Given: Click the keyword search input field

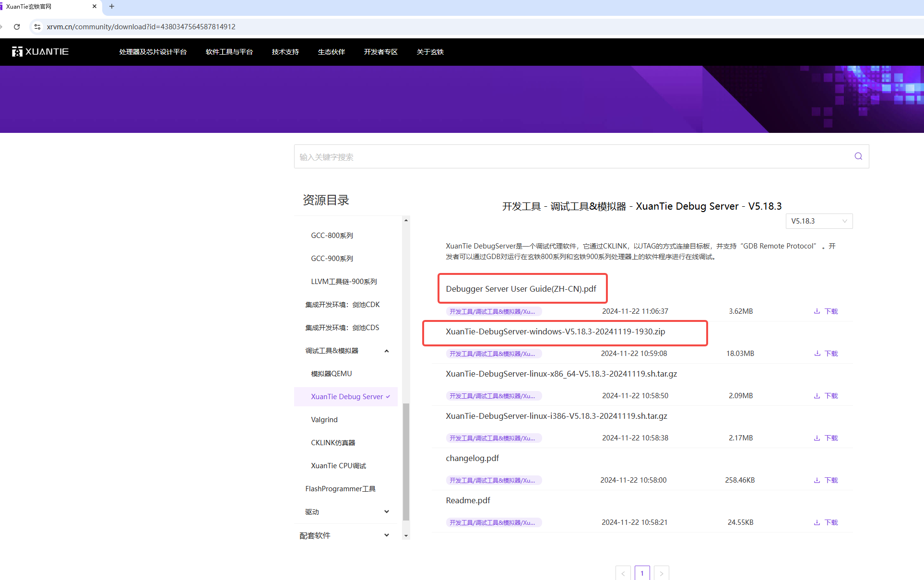Looking at the screenshot, I should coord(571,157).
